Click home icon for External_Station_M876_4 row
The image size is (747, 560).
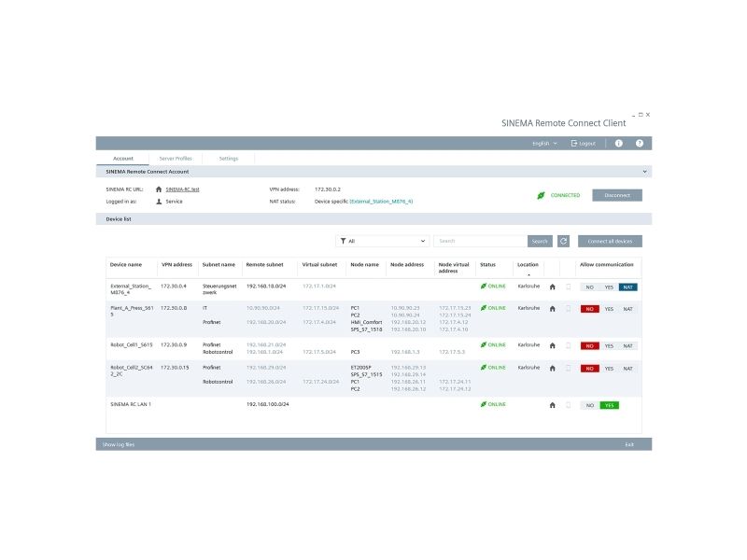(x=552, y=287)
